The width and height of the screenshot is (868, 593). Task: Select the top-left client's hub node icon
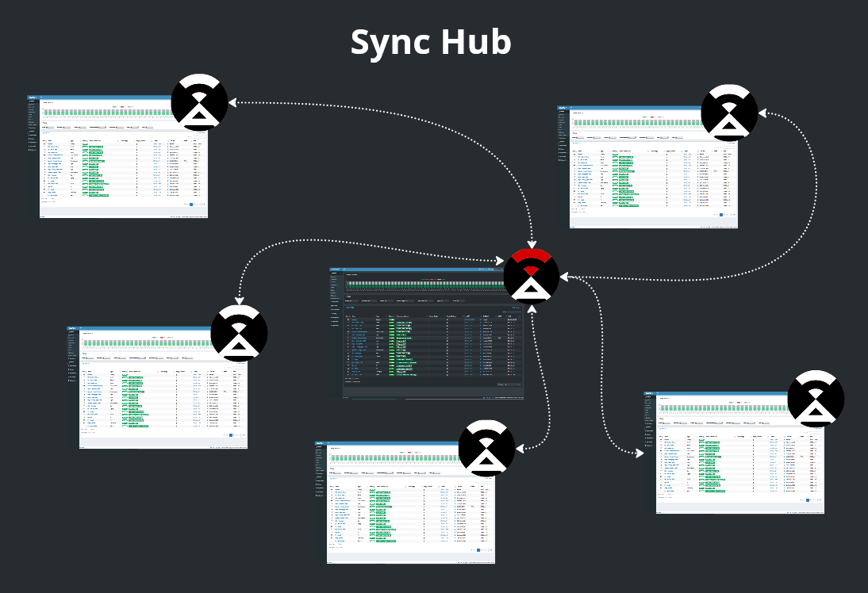(199, 104)
